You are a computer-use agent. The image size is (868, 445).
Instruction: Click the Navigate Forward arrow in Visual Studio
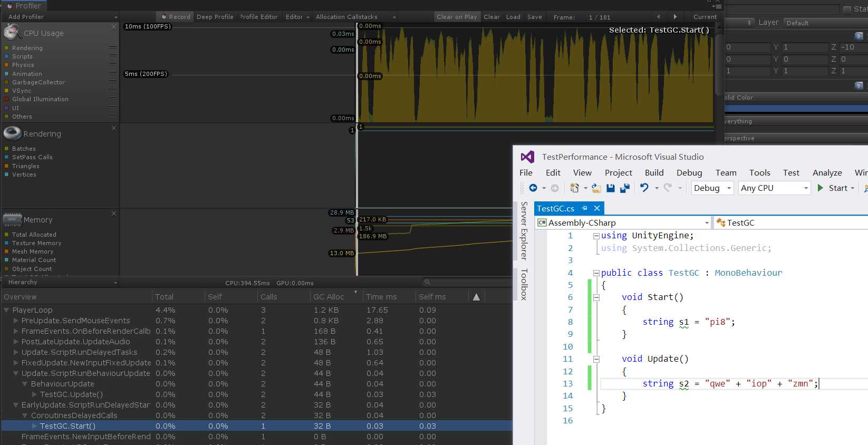554,188
